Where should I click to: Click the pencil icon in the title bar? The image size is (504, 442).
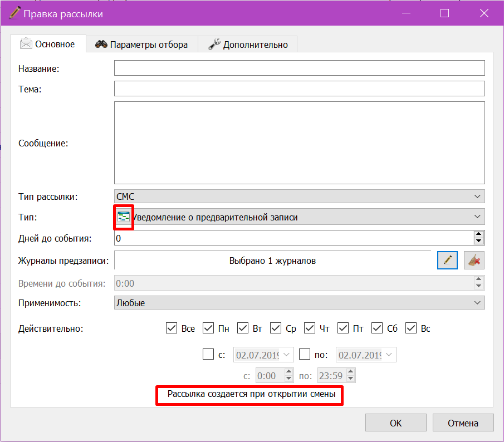click(14, 13)
